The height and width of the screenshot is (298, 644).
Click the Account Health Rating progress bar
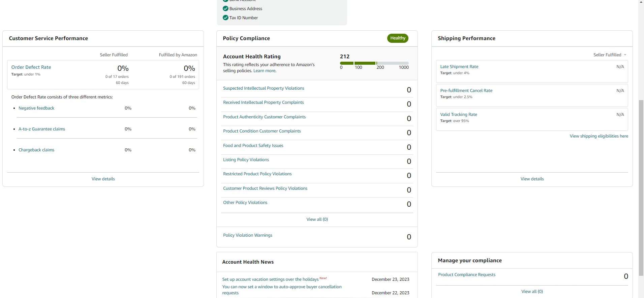tap(374, 63)
